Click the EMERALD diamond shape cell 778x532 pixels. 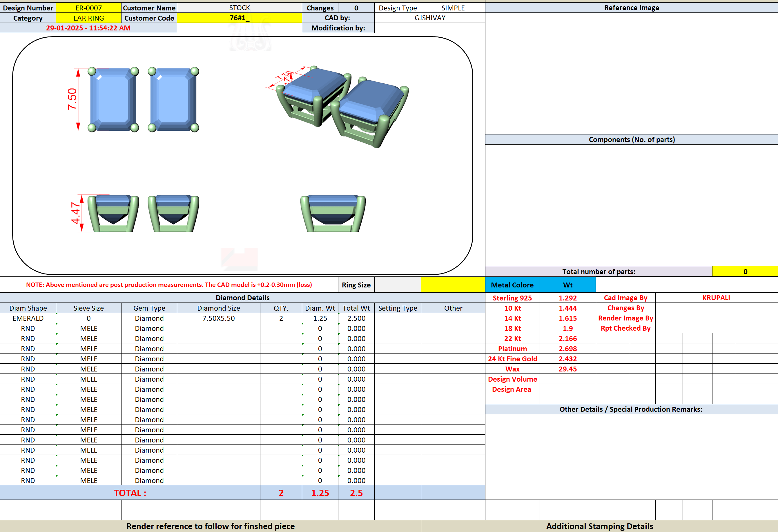pos(28,318)
